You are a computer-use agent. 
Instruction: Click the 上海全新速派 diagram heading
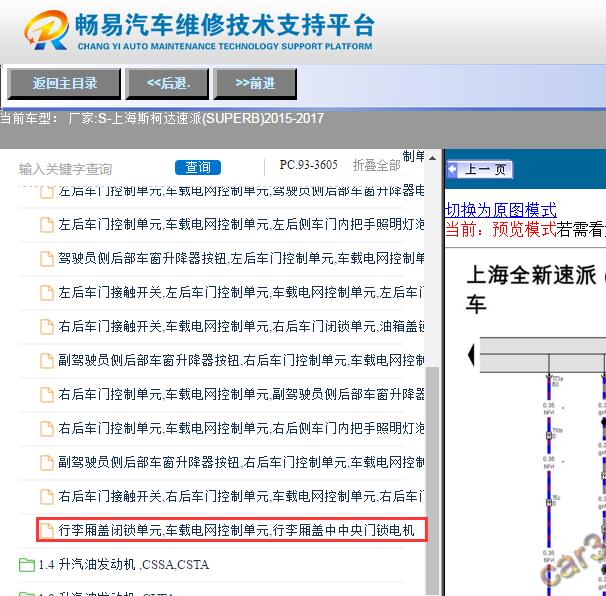click(x=531, y=276)
